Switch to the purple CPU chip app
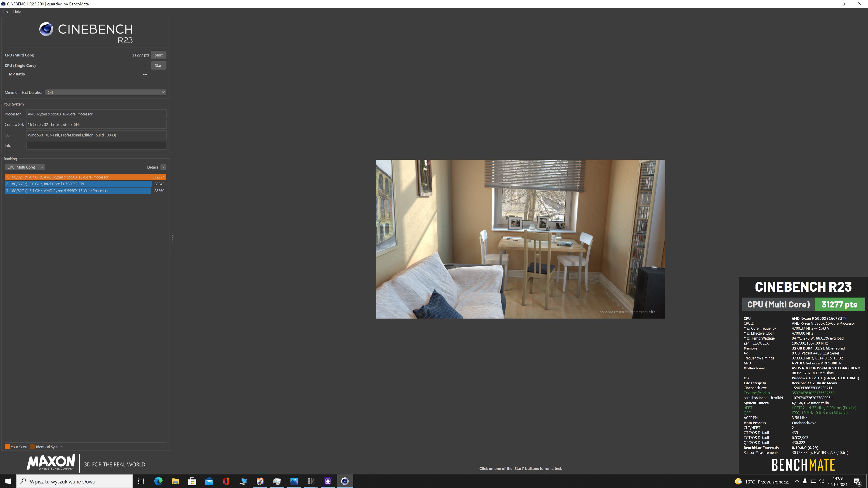This screenshot has width=868, height=488. click(x=328, y=481)
